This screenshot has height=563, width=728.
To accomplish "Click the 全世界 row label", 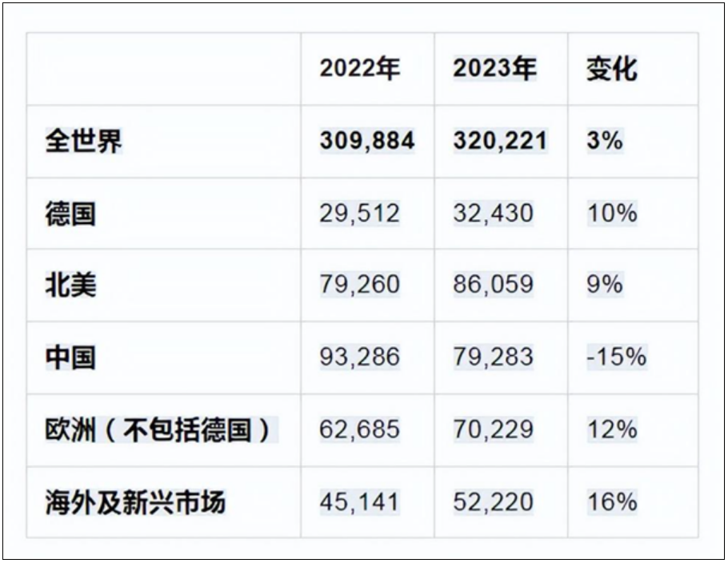I will pos(83,141).
